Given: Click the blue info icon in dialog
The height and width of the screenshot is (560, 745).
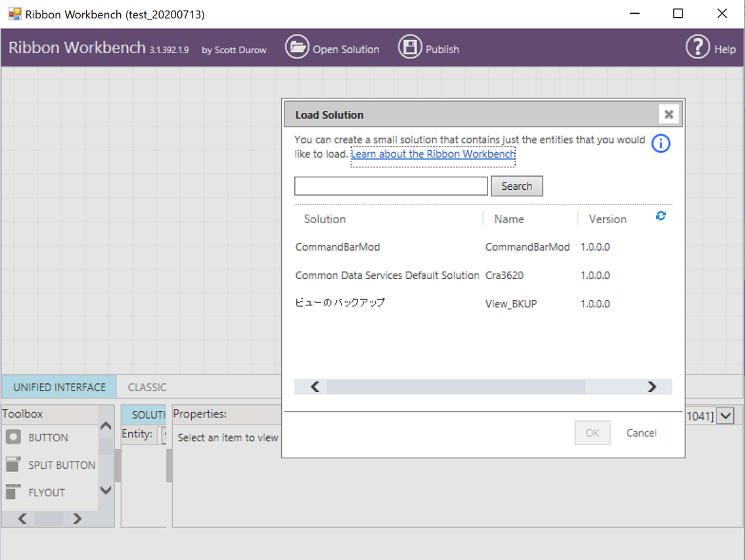Looking at the screenshot, I should 660,143.
